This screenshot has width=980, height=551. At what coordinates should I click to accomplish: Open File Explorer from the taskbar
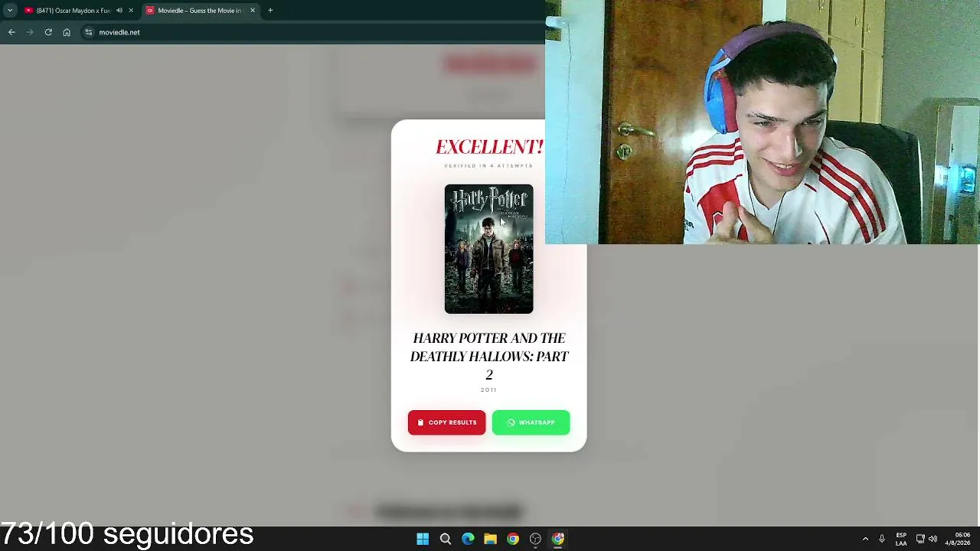[490, 539]
